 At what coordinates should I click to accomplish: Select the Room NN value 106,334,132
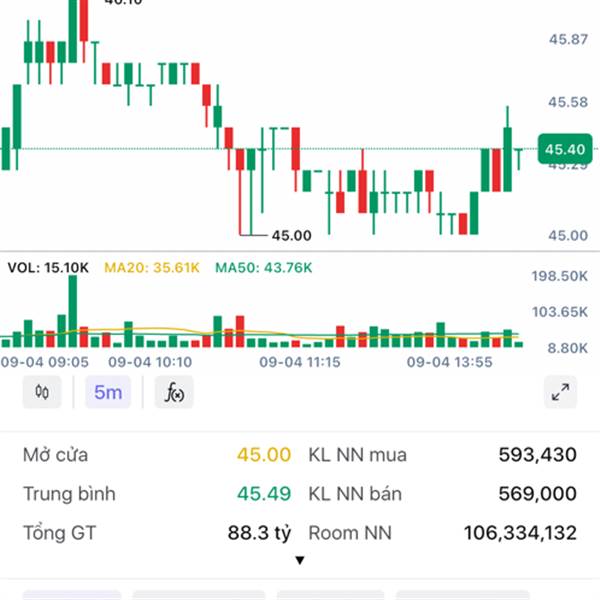point(520,533)
